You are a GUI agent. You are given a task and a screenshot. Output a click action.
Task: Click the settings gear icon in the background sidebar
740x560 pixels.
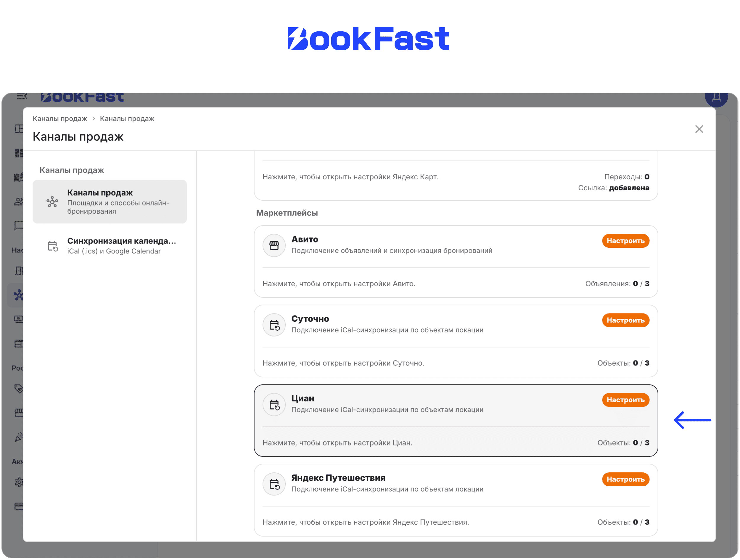(18, 482)
